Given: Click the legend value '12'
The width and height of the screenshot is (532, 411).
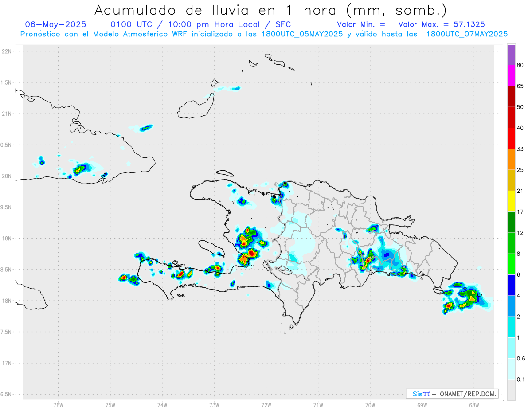Looking at the screenshot, I should coord(520,233).
